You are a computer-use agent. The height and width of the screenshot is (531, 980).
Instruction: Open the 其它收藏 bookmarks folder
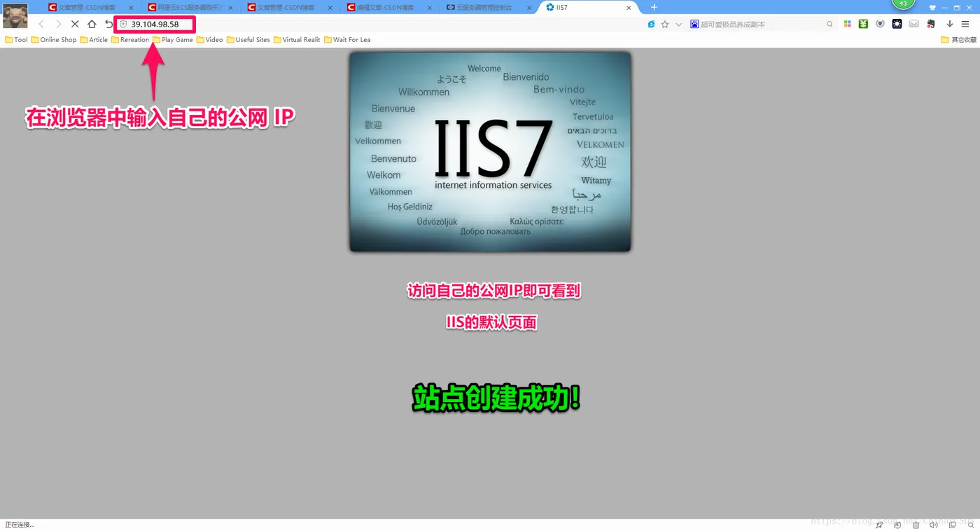[x=959, y=40]
